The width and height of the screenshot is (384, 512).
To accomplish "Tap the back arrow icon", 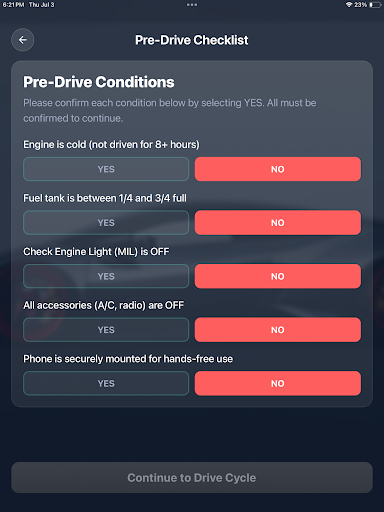I will pos(23,40).
